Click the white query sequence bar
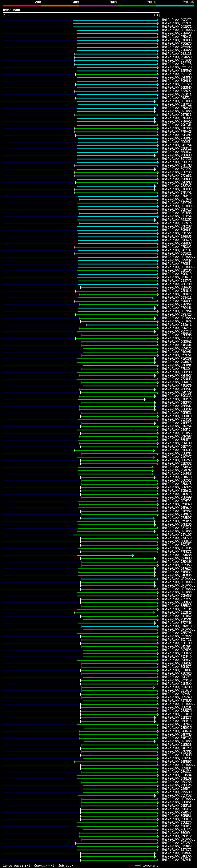Image resolution: width=197 pixels, height=868 pixels. [81, 12]
